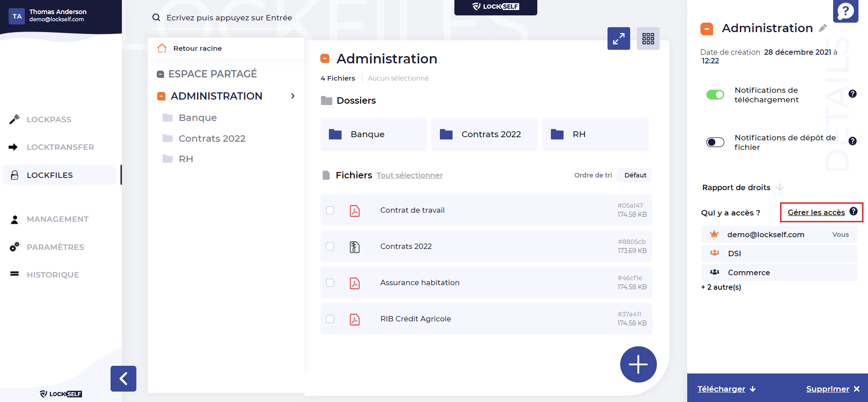Click the Gérer les accès link
The image size is (868, 402).
pos(816,212)
